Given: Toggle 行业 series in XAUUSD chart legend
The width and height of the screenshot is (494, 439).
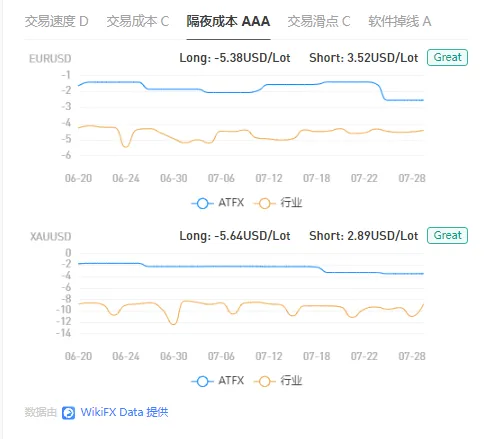Looking at the screenshot, I should [x=278, y=381].
